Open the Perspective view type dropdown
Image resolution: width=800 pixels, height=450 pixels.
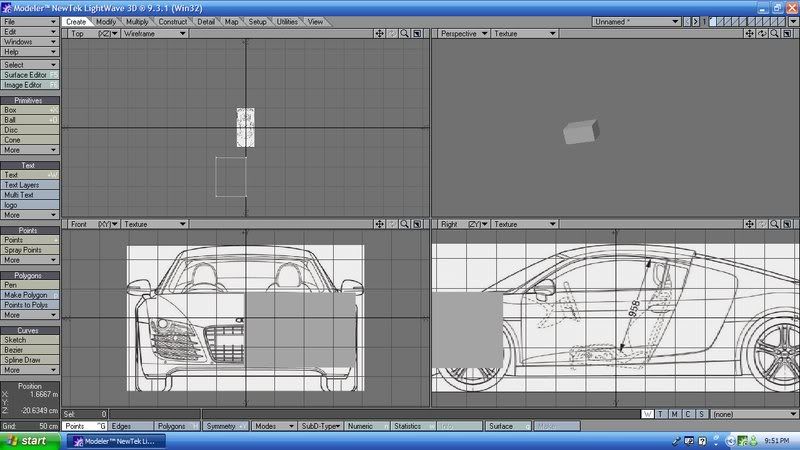click(463, 33)
